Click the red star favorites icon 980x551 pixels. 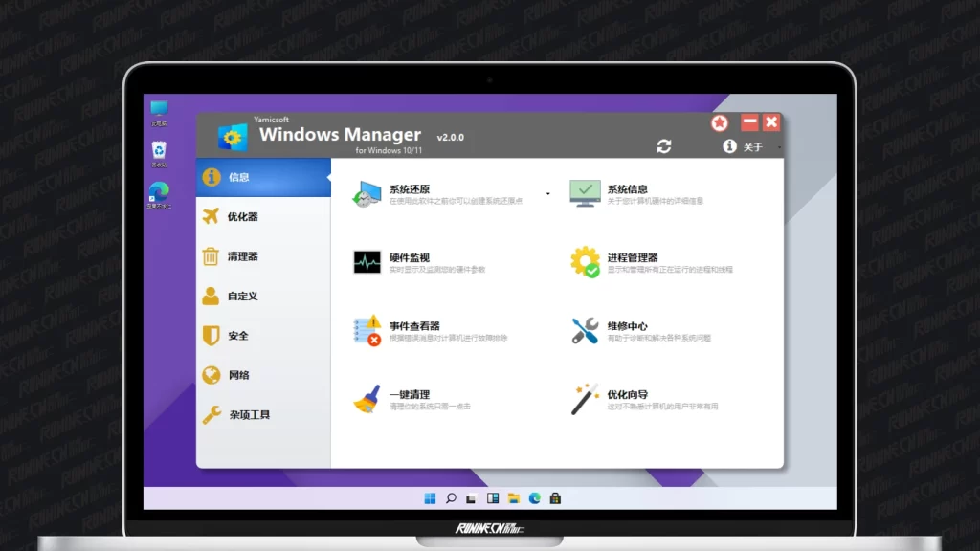tap(720, 122)
